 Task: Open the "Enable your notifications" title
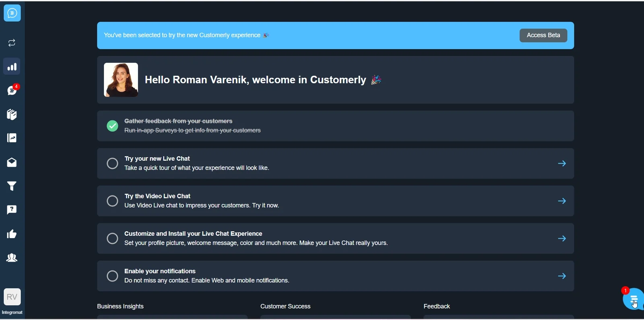[160, 271]
